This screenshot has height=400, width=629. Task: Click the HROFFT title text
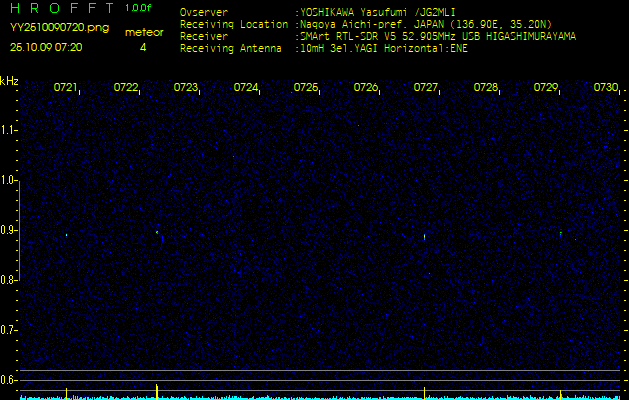60,8
